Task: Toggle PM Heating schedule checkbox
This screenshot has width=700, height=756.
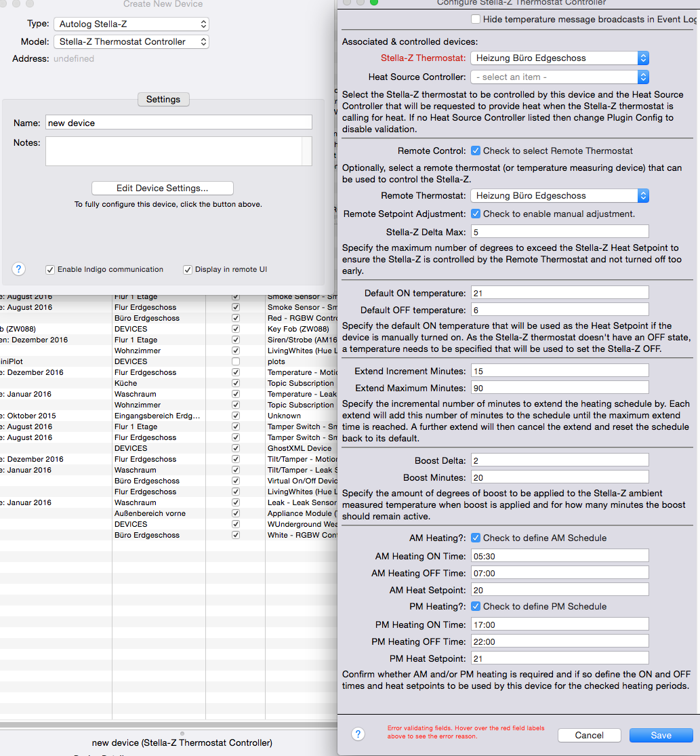Action: coord(476,606)
